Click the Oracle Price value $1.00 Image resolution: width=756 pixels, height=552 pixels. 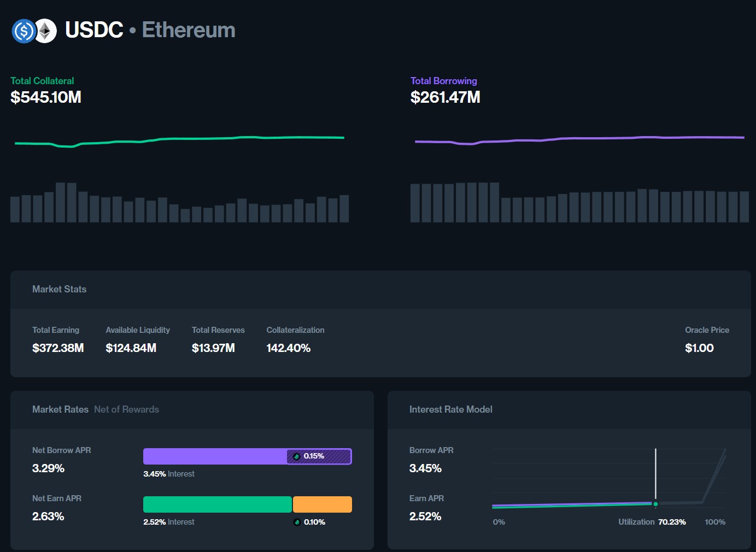699,348
